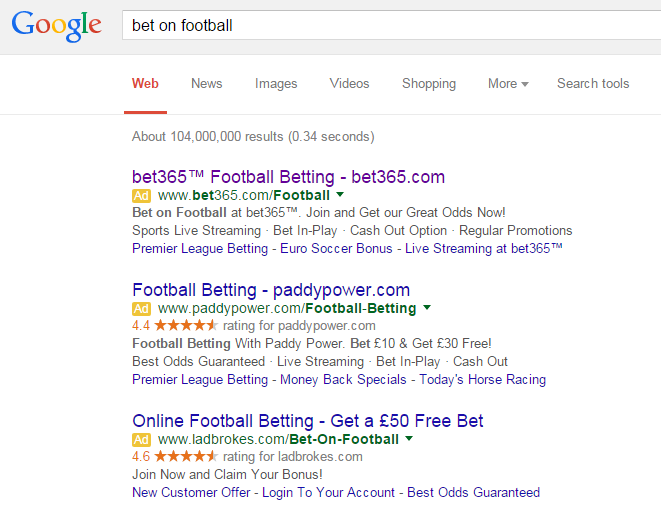Expand the dropdown arrow after bet365.com/Football
The height and width of the screenshot is (514, 661).
coord(340,195)
